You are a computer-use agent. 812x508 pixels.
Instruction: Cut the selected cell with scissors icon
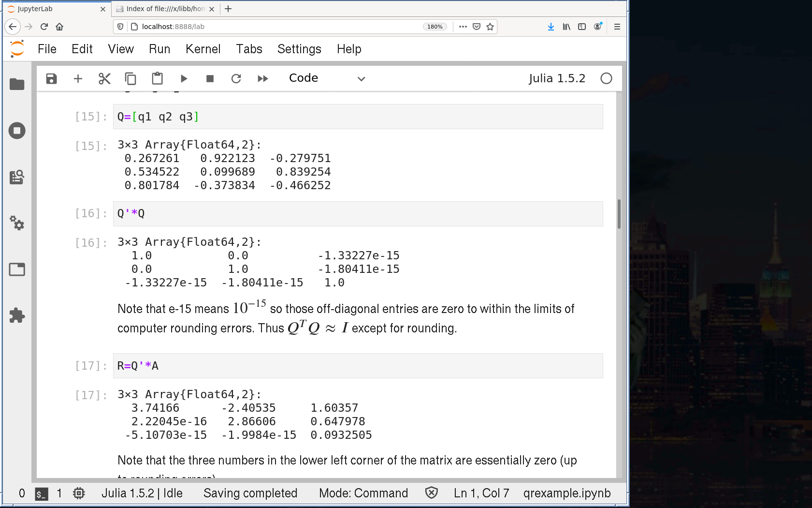coord(104,78)
